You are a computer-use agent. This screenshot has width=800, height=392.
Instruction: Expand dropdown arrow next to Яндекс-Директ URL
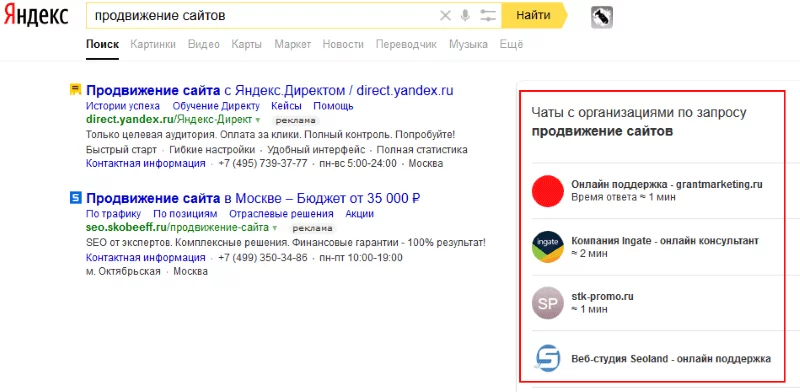[x=258, y=120]
